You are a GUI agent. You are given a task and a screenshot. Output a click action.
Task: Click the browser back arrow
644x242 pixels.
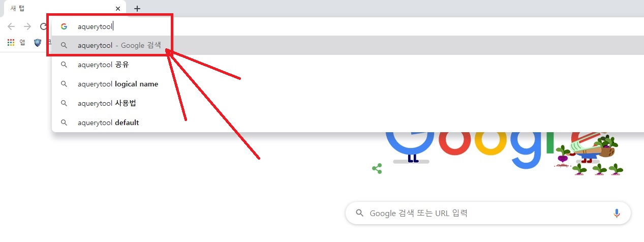pyautogui.click(x=11, y=26)
